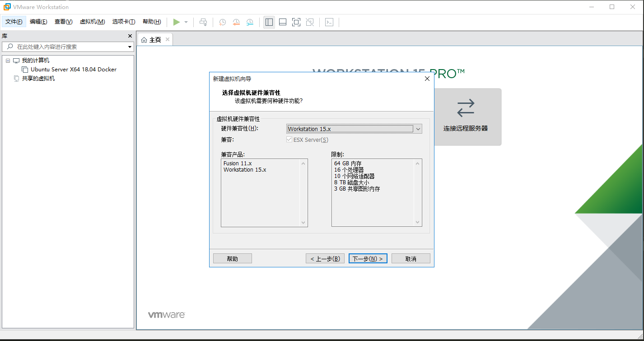Click send Ctrl+Alt+Del toolbar icon
The image size is (644, 341).
[204, 22]
